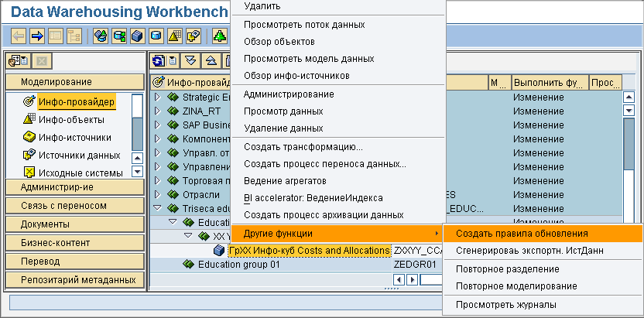Click the cylinder with green squares toolbar icon
Image resolution: width=644 pixels, height=318 pixels.
coord(119,36)
